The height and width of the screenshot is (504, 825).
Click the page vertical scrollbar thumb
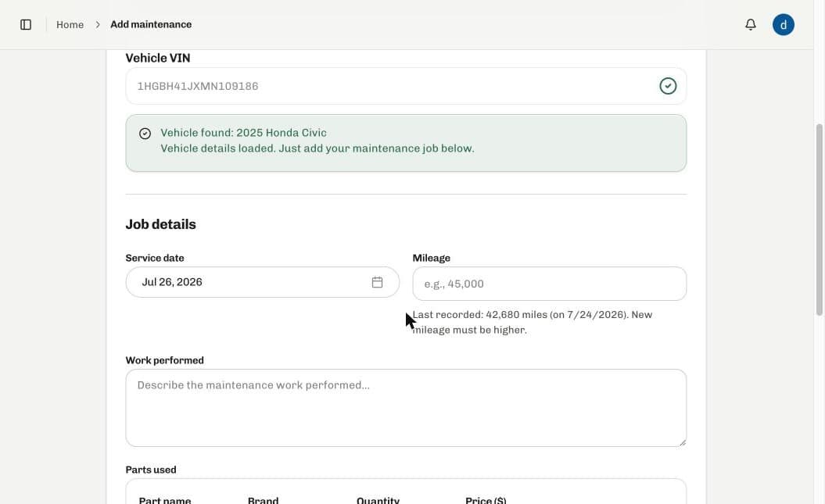click(819, 220)
